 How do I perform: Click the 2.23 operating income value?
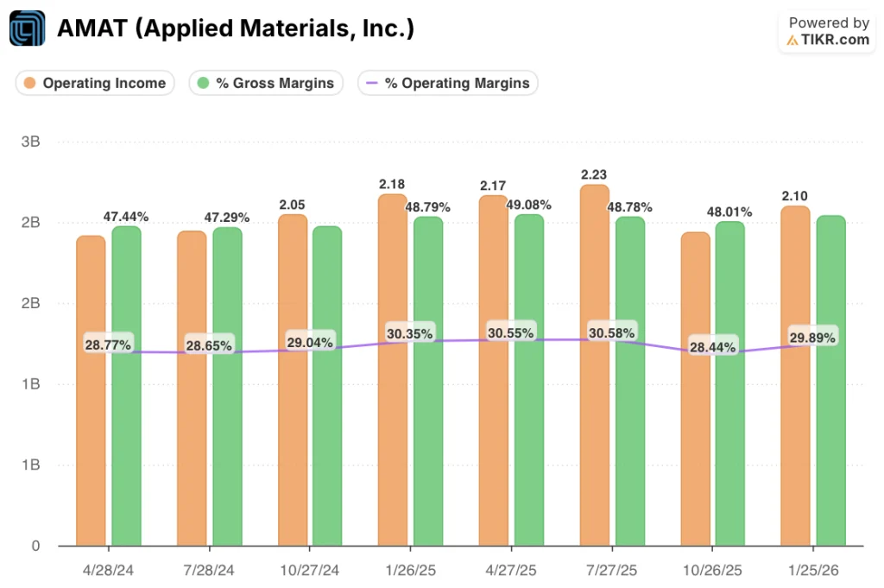coord(594,174)
